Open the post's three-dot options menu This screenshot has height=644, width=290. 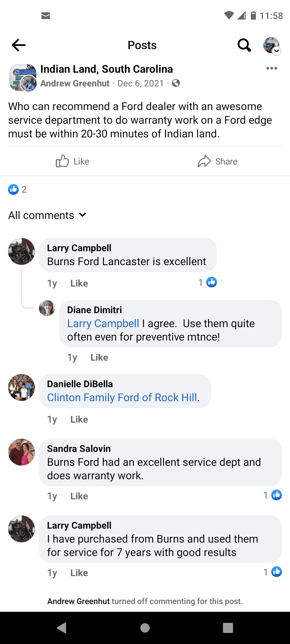coord(271,68)
